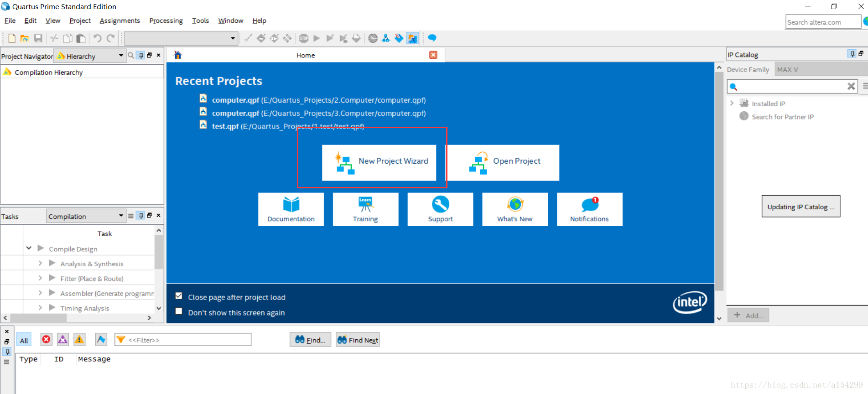Toggle pin on Tasks panel
This screenshot has width=868, height=394.
pos(141,215)
